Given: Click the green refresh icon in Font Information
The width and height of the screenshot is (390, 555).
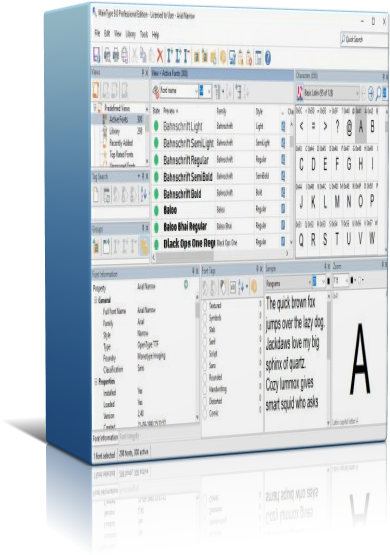Looking at the screenshot, I should (186, 284).
